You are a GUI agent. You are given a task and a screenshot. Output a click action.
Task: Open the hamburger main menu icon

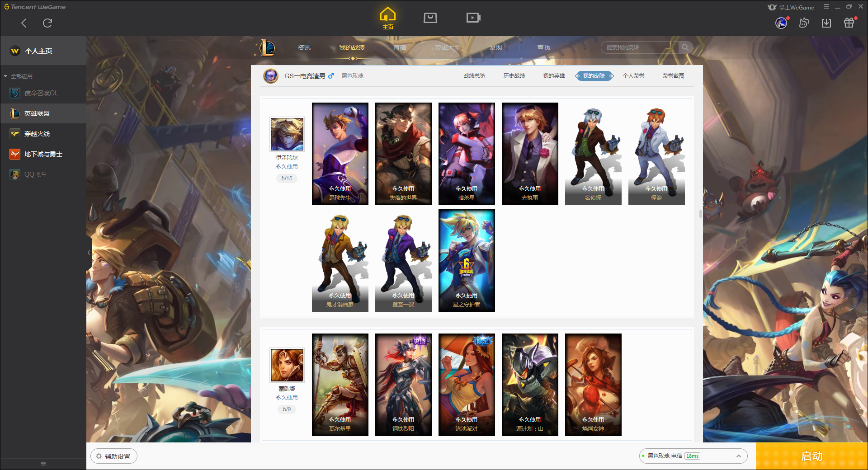click(826, 7)
